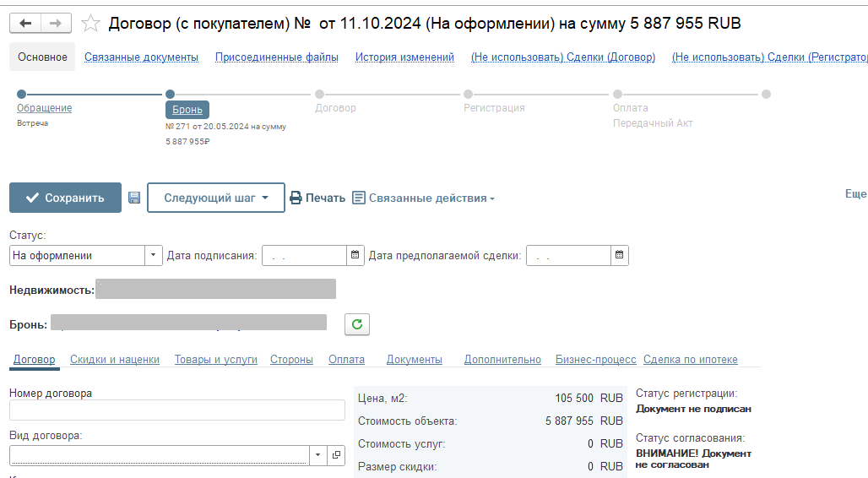Select the Бронь stage in progress bar
Screen dimensions: 868x478
187,110
